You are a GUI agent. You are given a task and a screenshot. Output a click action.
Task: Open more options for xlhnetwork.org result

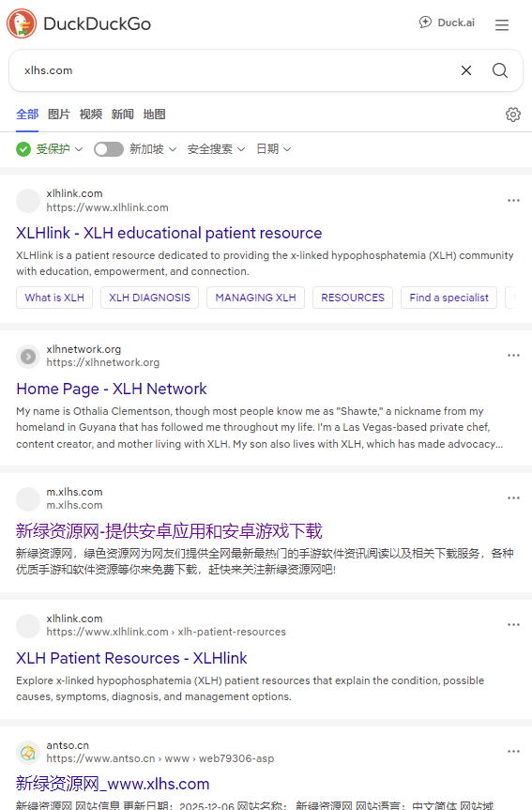coord(513,356)
